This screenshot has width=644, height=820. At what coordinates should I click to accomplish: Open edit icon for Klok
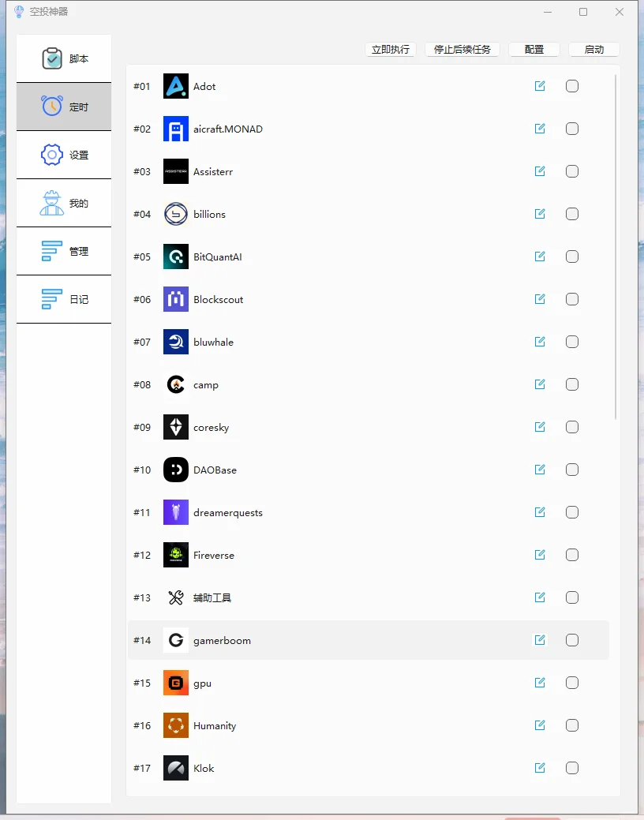point(540,768)
